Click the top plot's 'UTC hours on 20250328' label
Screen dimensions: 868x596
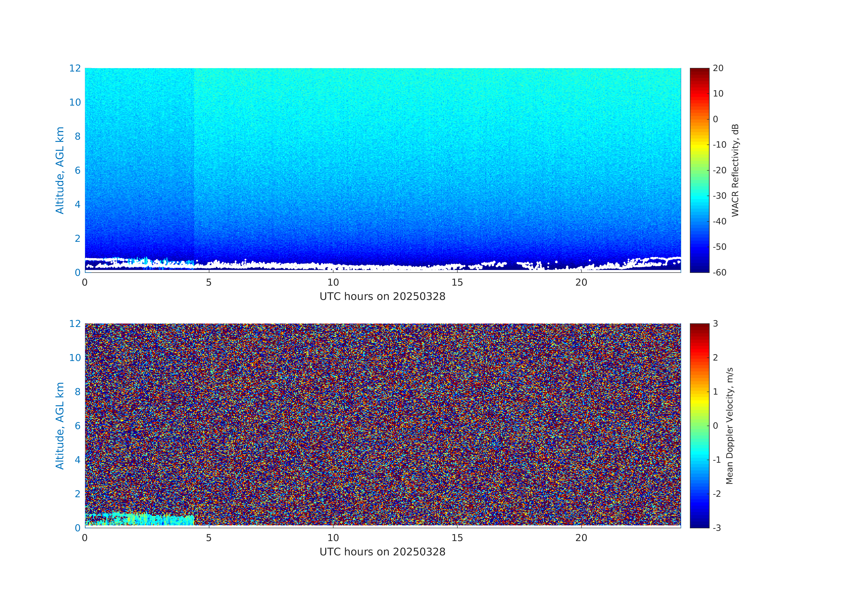point(382,297)
